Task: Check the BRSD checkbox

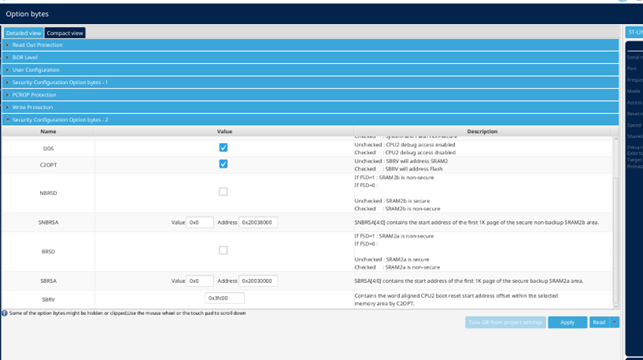Action: coord(223,250)
